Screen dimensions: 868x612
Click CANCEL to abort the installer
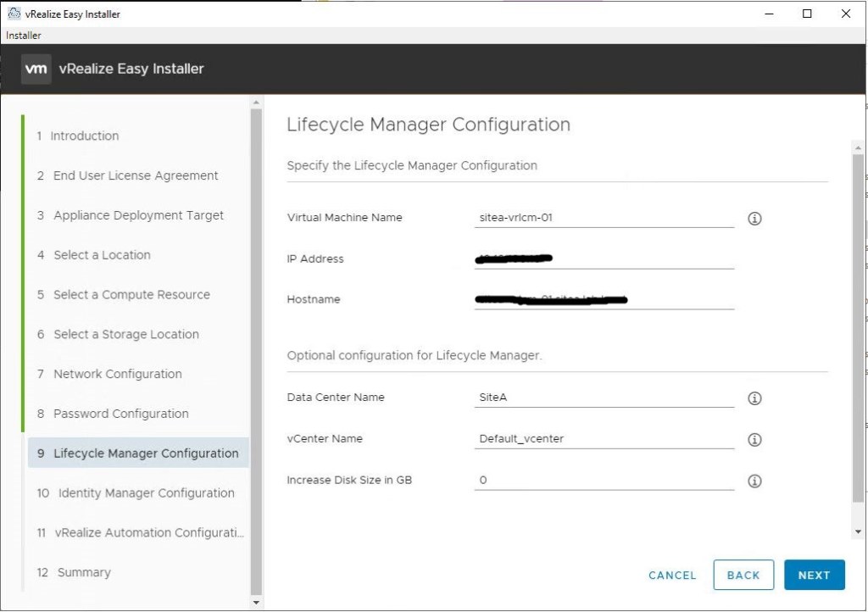(x=672, y=576)
